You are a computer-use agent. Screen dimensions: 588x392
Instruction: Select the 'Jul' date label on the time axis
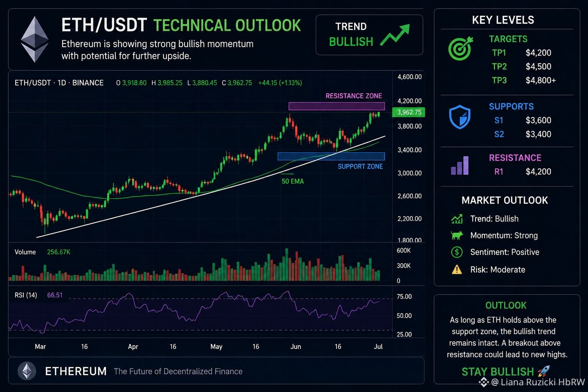(x=378, y=346)
